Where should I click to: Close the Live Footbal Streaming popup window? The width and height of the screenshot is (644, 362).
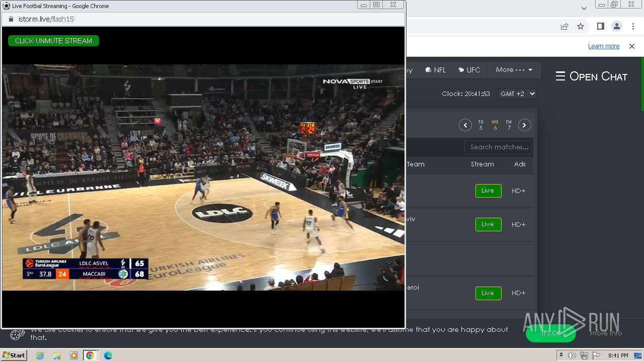pos(393,5)
